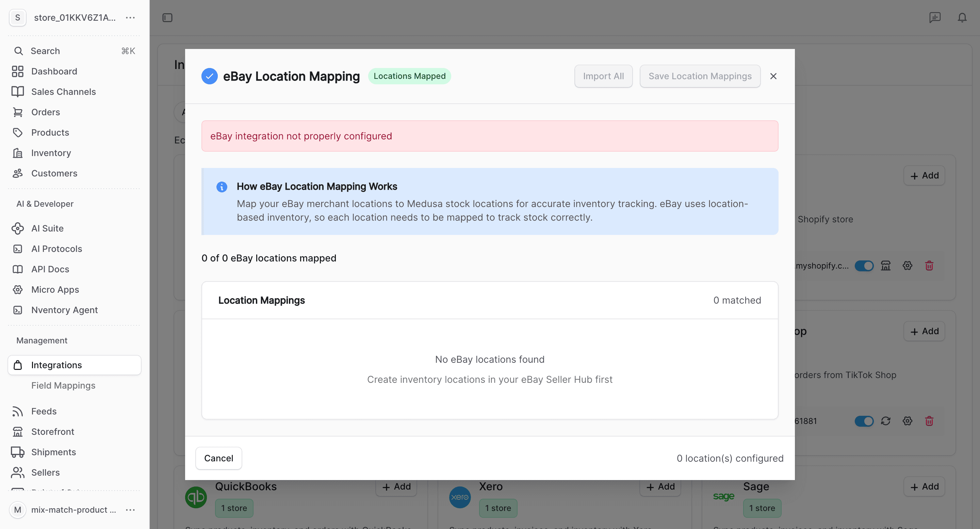This screenshot has height=529, width=980.
Task: Click the Feeds RSS icon
Action: (17, 411)
